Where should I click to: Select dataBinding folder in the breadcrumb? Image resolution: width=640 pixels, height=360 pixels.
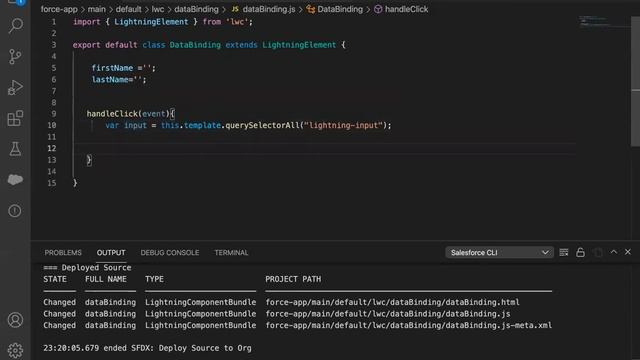coord(196,9)
